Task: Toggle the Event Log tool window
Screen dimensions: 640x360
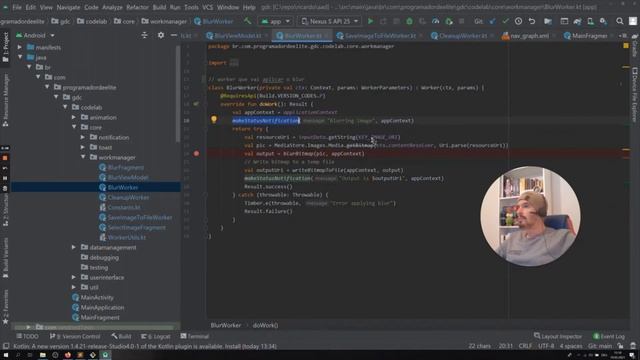Action: (609, 336)
